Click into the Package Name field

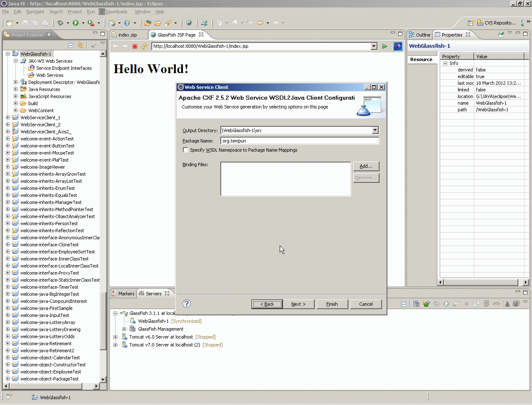pos(300,141)
